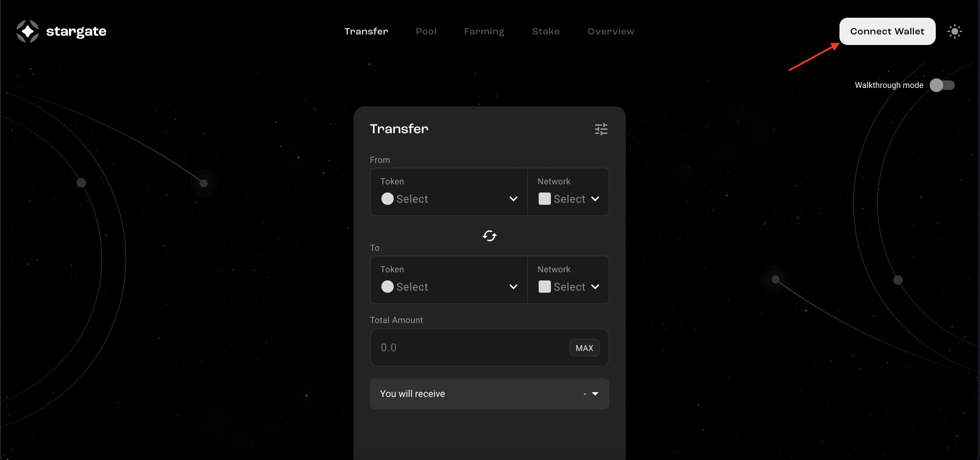
Task: Click the To Network square icon
Action: (x=544, y=286)
